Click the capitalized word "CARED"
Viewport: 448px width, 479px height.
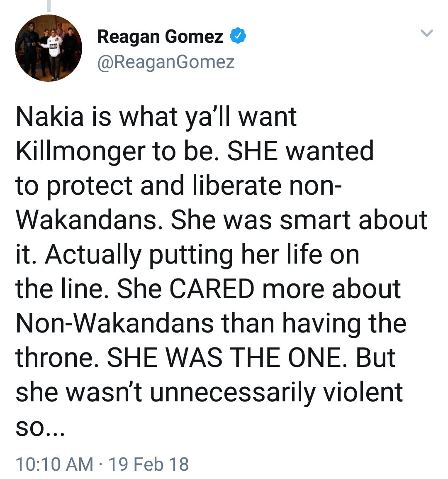click(212, 289)
